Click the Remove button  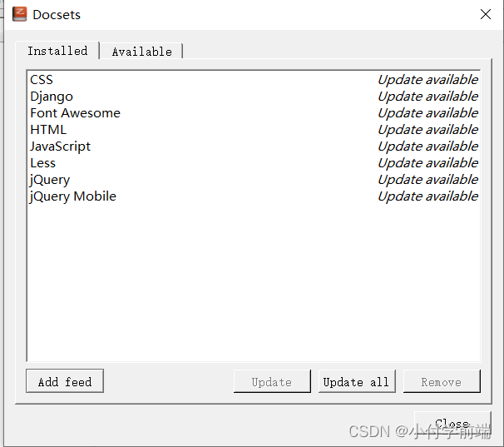coord(442,382)
